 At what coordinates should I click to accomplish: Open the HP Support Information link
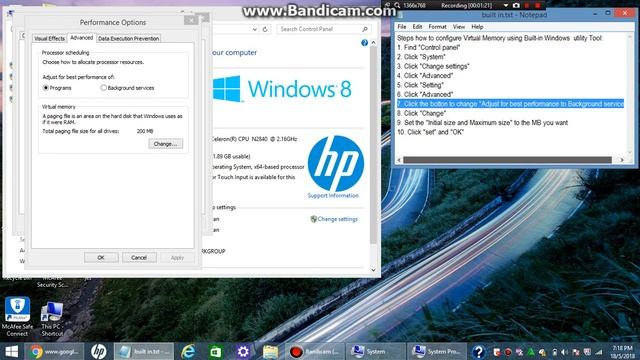(333, 196)
